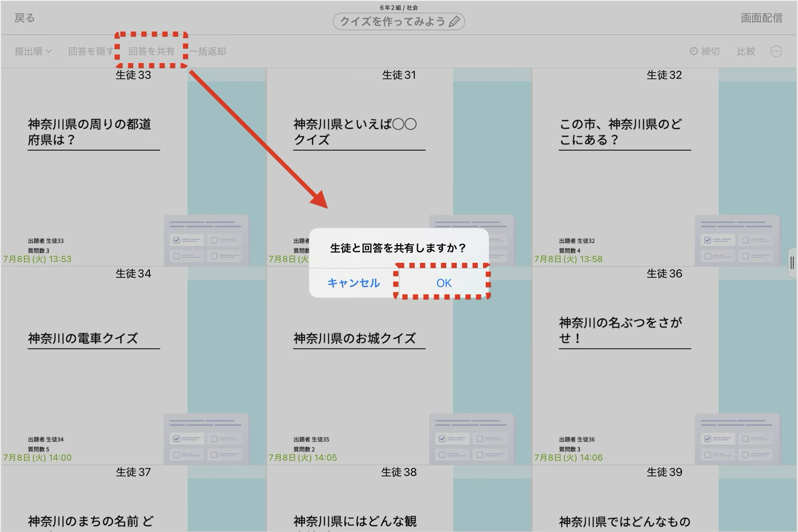Open the more options ellipsis icon
The width and height of the screenshot is (798, 532).
776,51
